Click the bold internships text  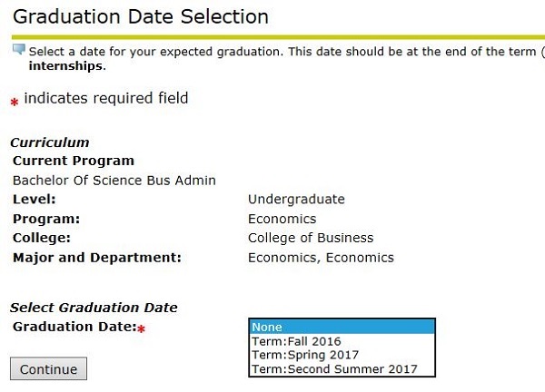click(65, 66)
